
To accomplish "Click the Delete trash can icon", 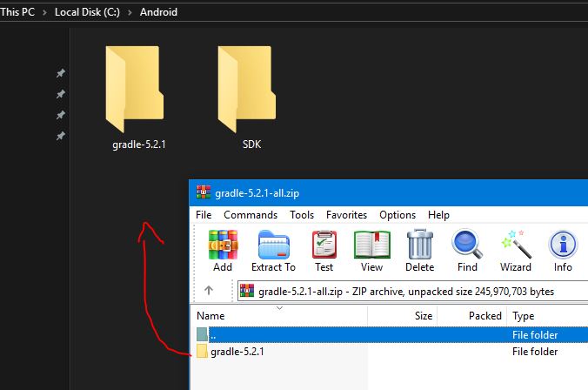I will [420, 245].
